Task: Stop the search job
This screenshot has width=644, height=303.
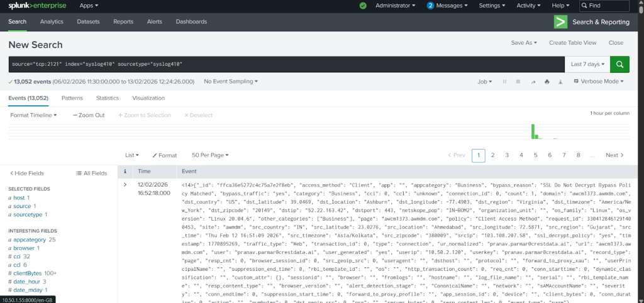Action: click(x=518, y=82)
